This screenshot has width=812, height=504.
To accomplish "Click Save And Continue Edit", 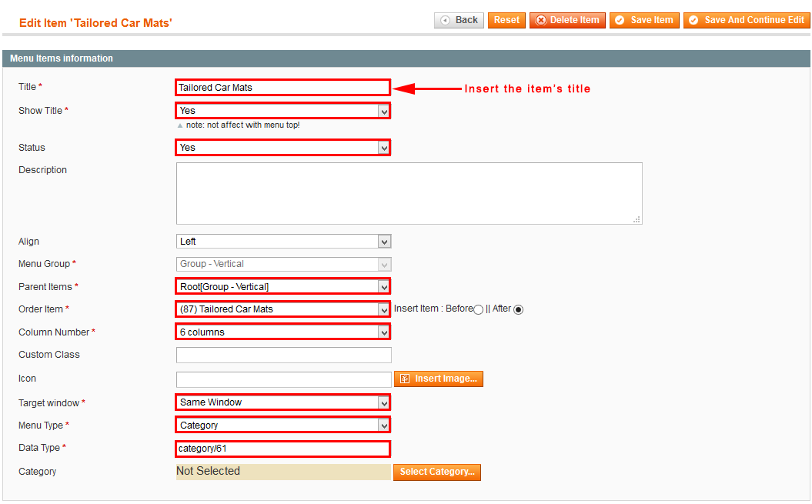I will tap(747, 20).
